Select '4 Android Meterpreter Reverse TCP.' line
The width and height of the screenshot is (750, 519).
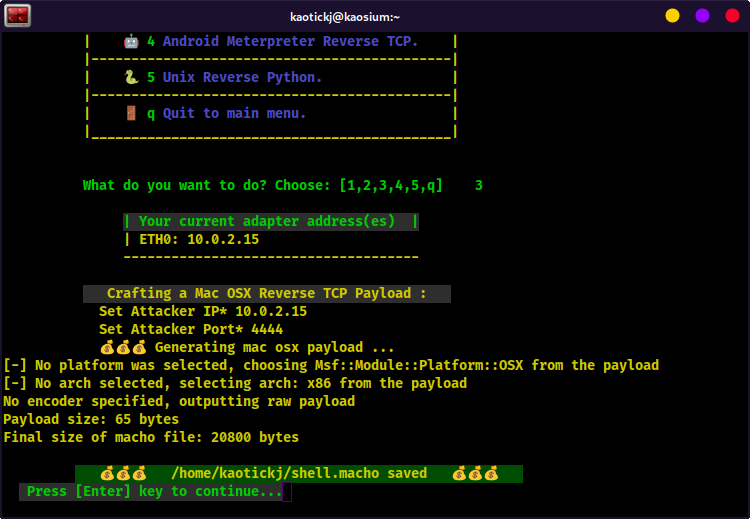pos(282,41)
